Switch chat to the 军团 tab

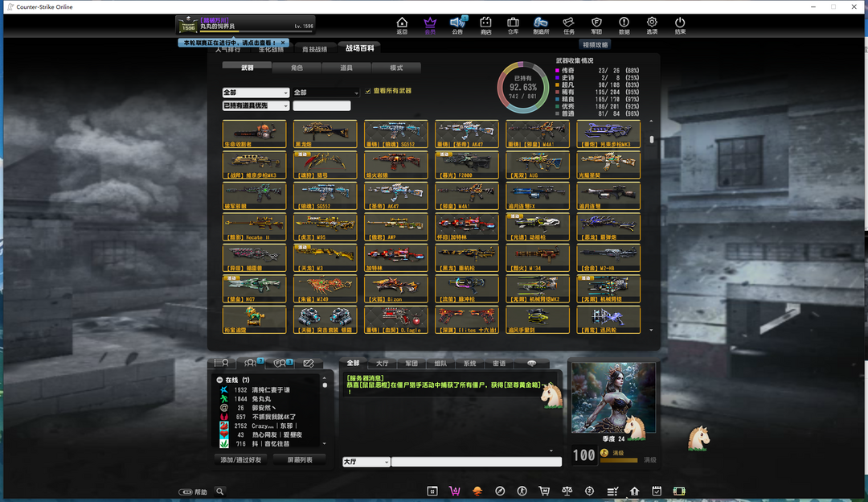[x=411, y=364]
